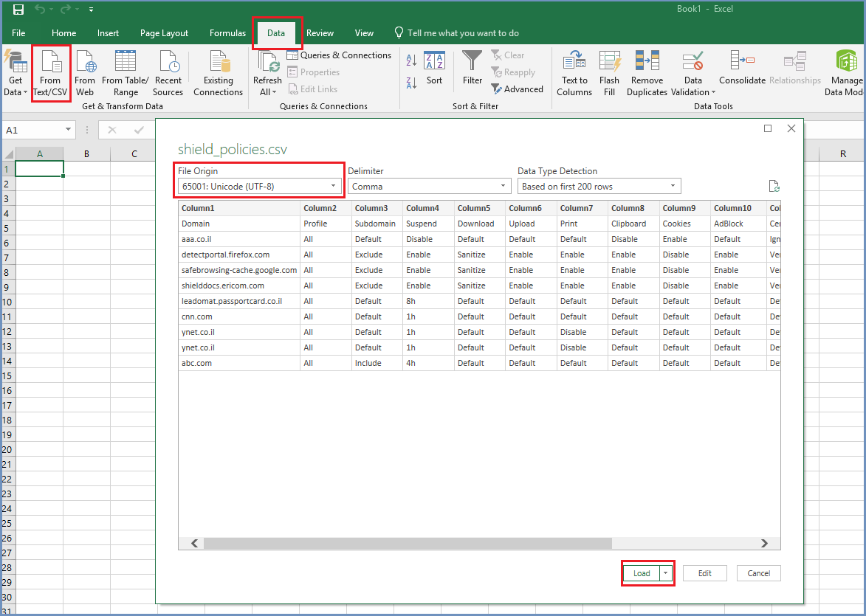Switch to the View tab
Image resolution: width=866 pixels, height=616 pixels.
click(x=364, y=33)
